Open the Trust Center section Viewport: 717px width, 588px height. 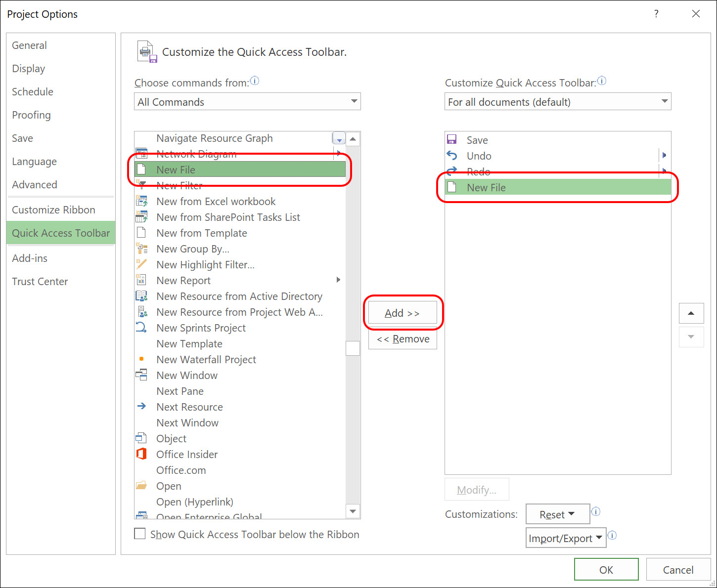pyautogui.click(x=40, y=281)
